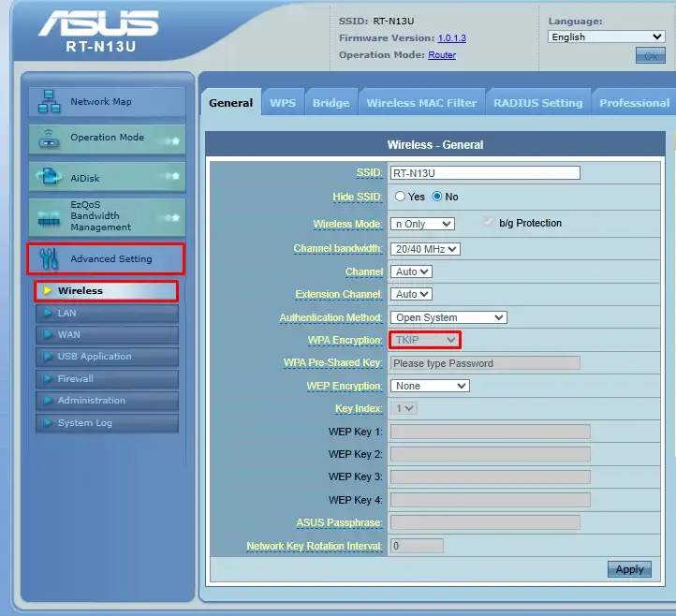Select No for Hide SSID

pos(436,197)
